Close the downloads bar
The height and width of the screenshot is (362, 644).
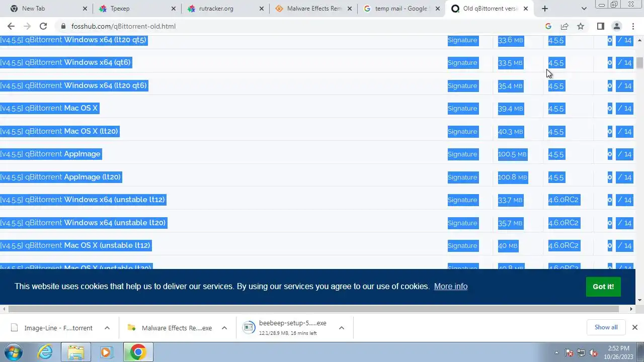click(x=635, y=327)
